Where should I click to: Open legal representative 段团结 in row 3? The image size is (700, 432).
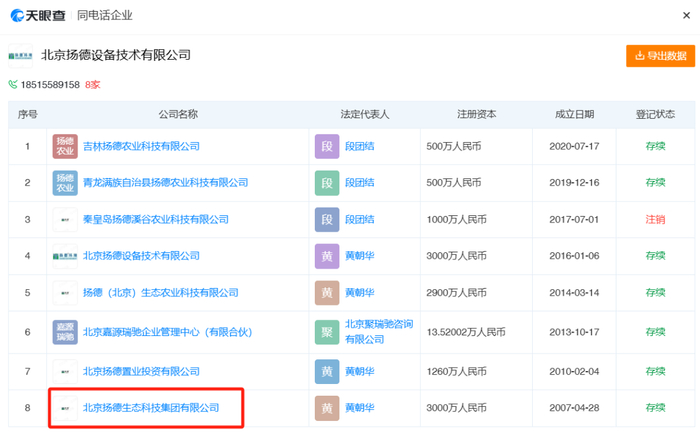tap(359, 220)
